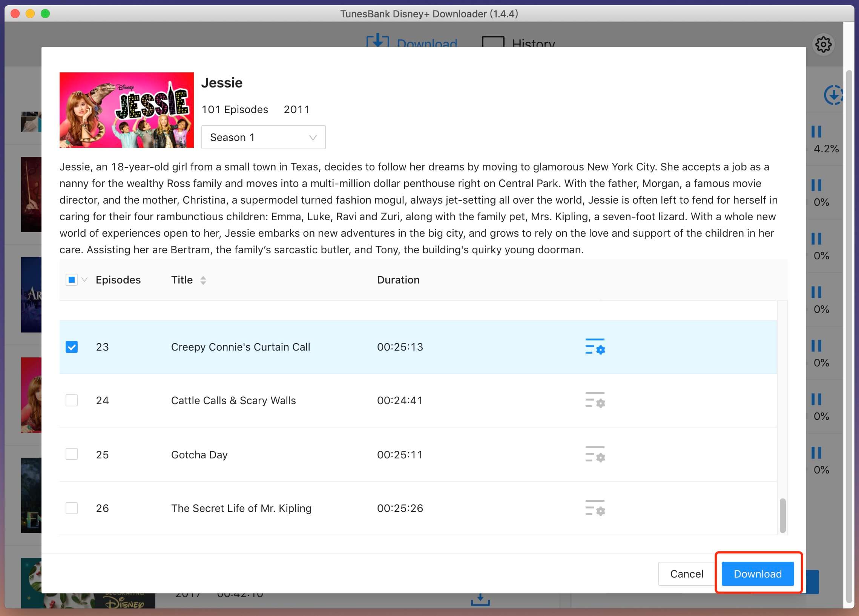Select 'Creepy Connie's Curtain Call' title

[x=241, y=347]
